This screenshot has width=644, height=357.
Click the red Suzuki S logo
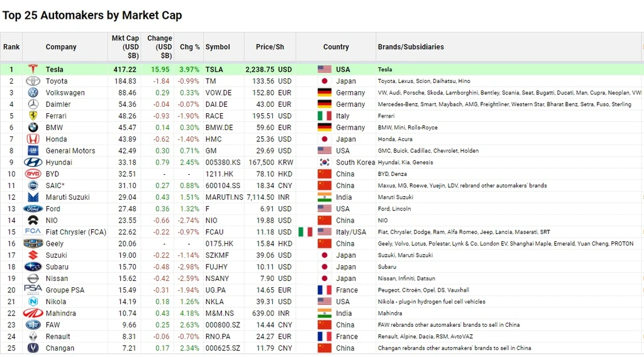click(x=33, y=255)
